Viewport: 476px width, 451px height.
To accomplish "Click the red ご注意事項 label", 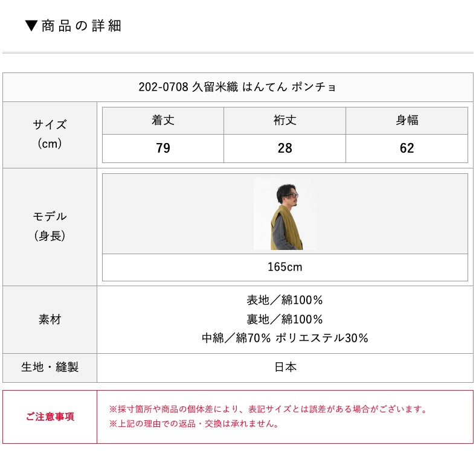I will click(50, 417).
